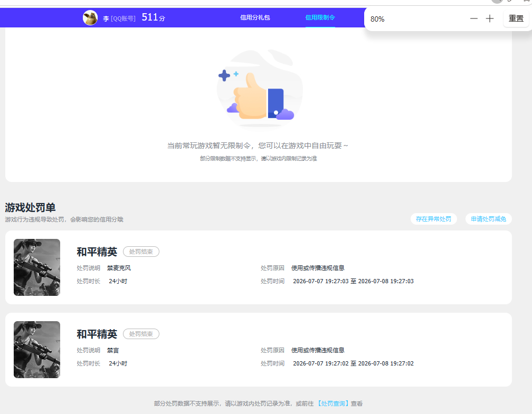Zoom out with the minus button
This screenshot has height=414, width=532.
pos(473,18)
